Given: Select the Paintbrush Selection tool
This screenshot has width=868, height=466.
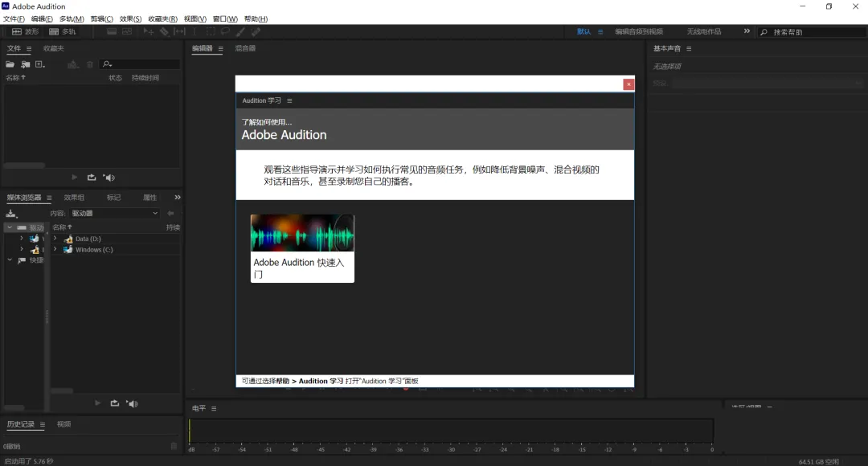Looking at the screenshot, I should 241,31.
